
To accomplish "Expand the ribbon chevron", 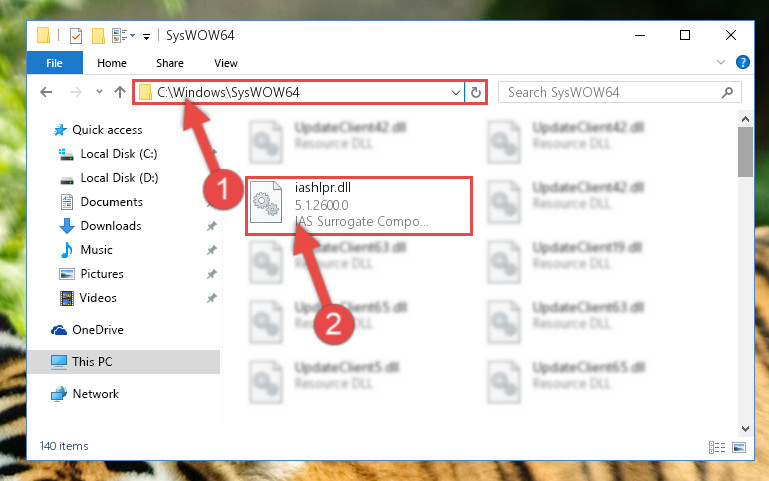I will coord(720,62).
